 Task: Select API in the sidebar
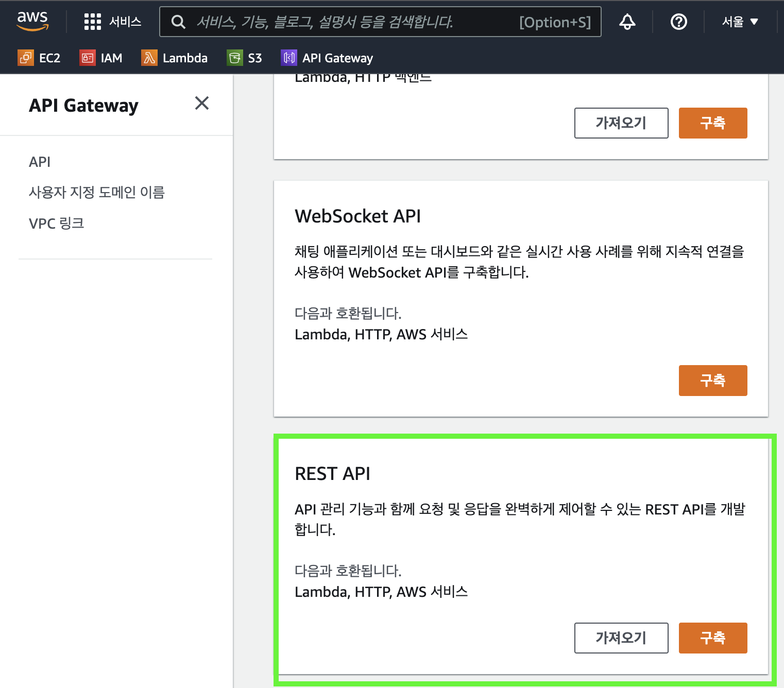(40, 162)
